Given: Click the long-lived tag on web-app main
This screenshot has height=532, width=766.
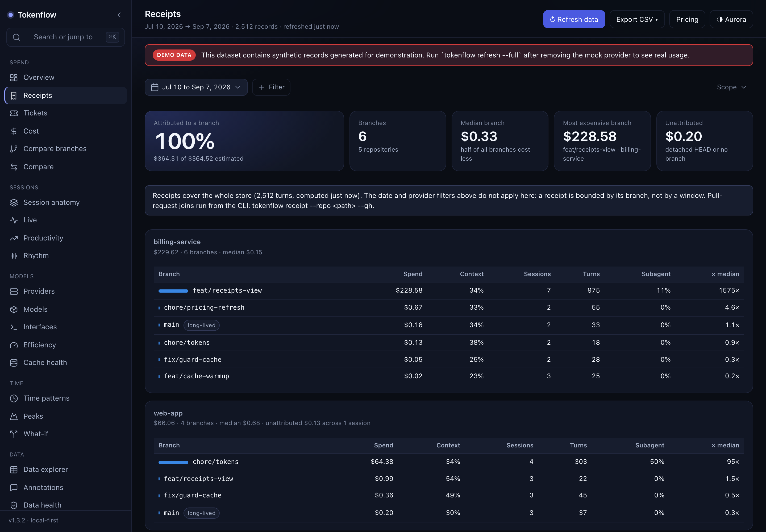Looking at the screenshot, I should tap(201, 513).
